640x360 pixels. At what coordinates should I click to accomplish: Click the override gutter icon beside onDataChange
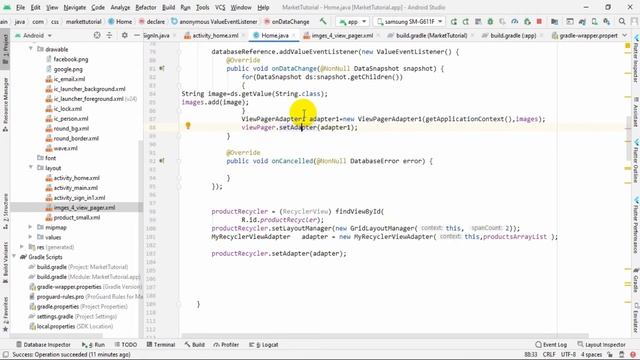162,69
